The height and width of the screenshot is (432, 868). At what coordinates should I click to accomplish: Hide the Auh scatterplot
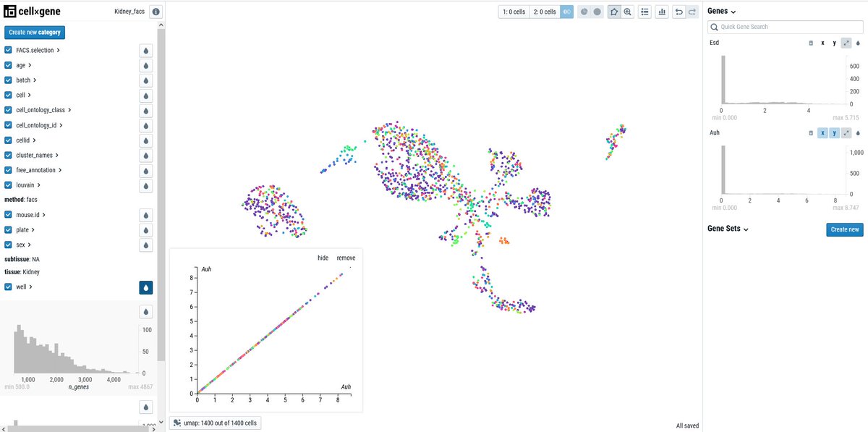click(x=323, y=257)
